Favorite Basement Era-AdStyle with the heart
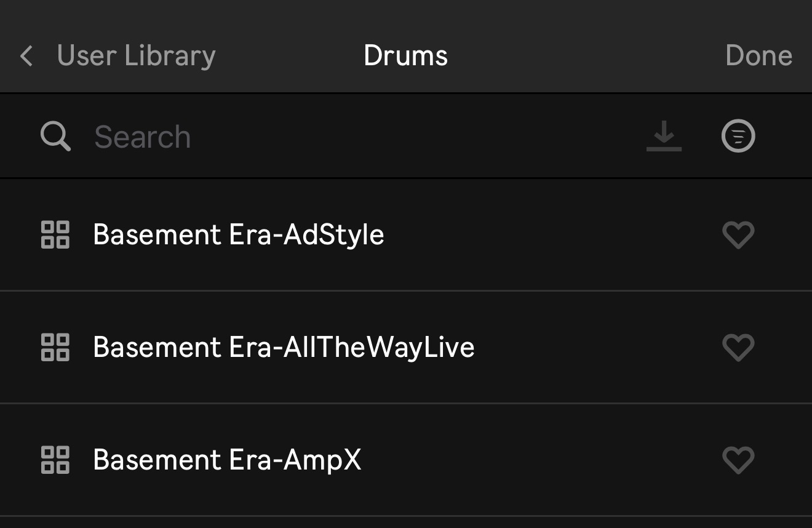 tap(738, 235)
